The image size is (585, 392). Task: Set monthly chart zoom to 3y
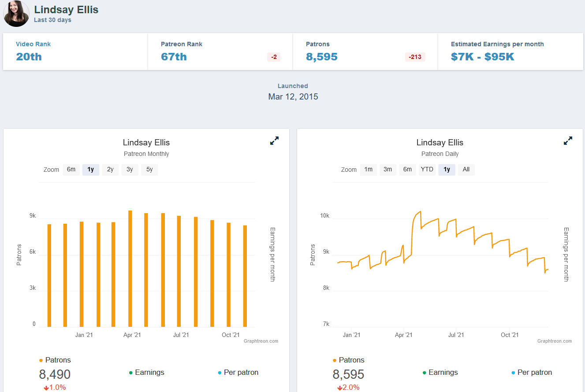point(130,170)
